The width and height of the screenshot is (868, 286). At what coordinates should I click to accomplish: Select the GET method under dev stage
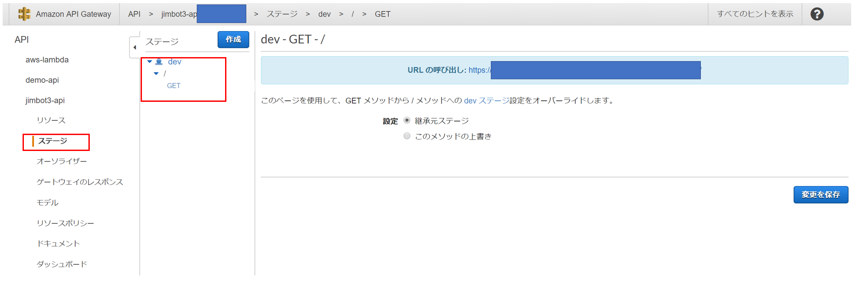coord(173,85)
